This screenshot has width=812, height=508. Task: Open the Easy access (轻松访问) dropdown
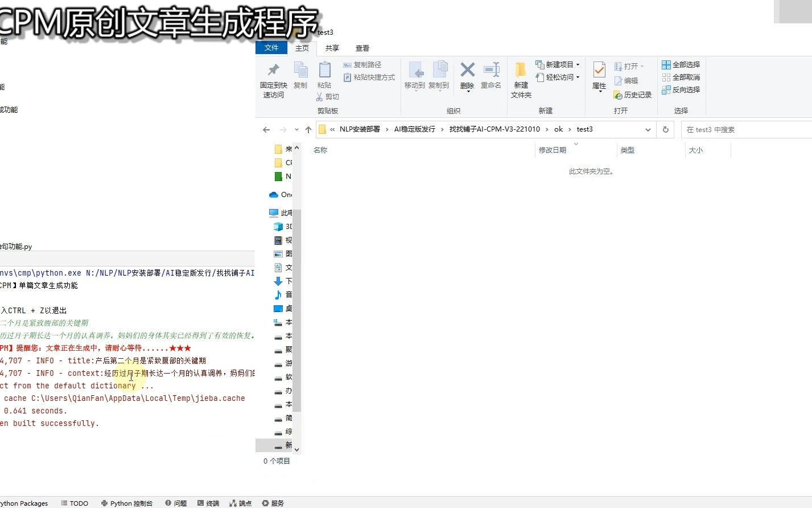(558, 77)
